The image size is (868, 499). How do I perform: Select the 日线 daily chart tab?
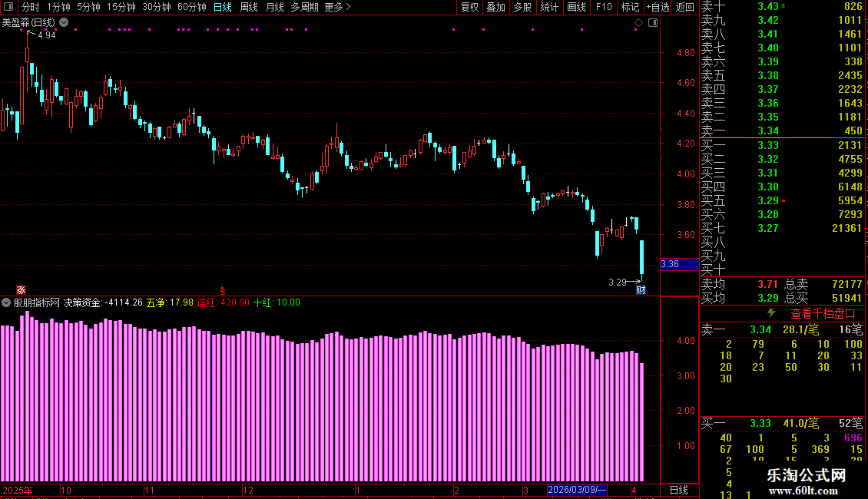tap(223, 7)
